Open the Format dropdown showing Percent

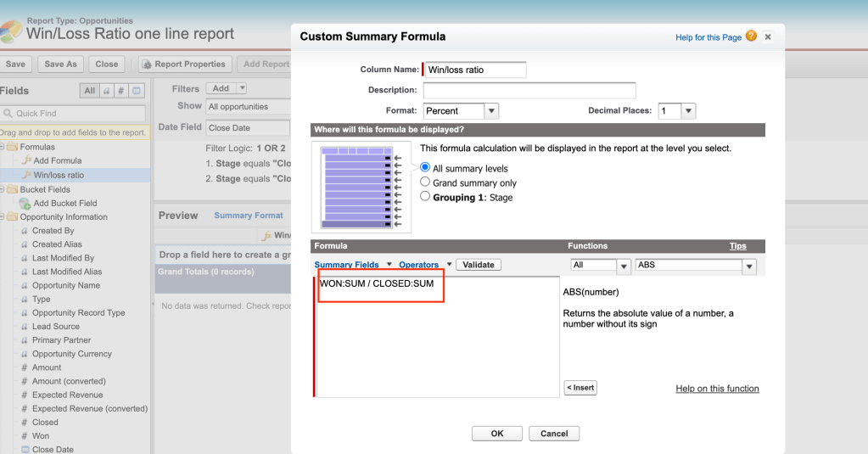[x=460, y=111]
